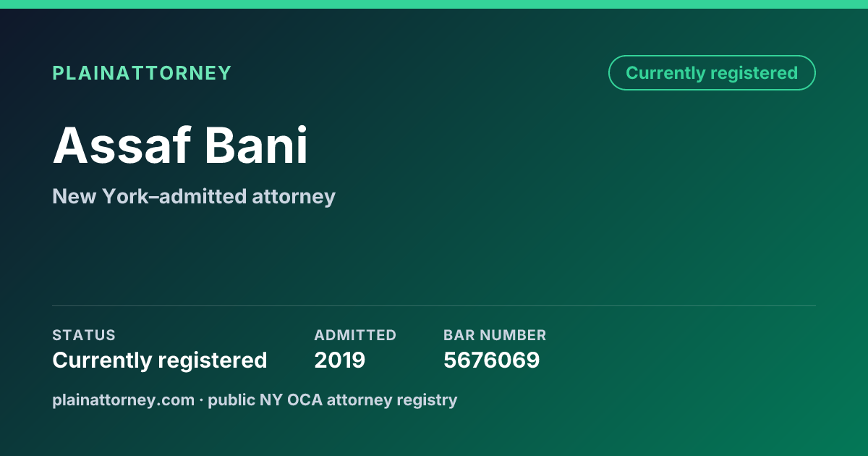868x456 pixels.
Task: Click the STATUS field label
Action: pyautogui.click(x=84, y=335)
